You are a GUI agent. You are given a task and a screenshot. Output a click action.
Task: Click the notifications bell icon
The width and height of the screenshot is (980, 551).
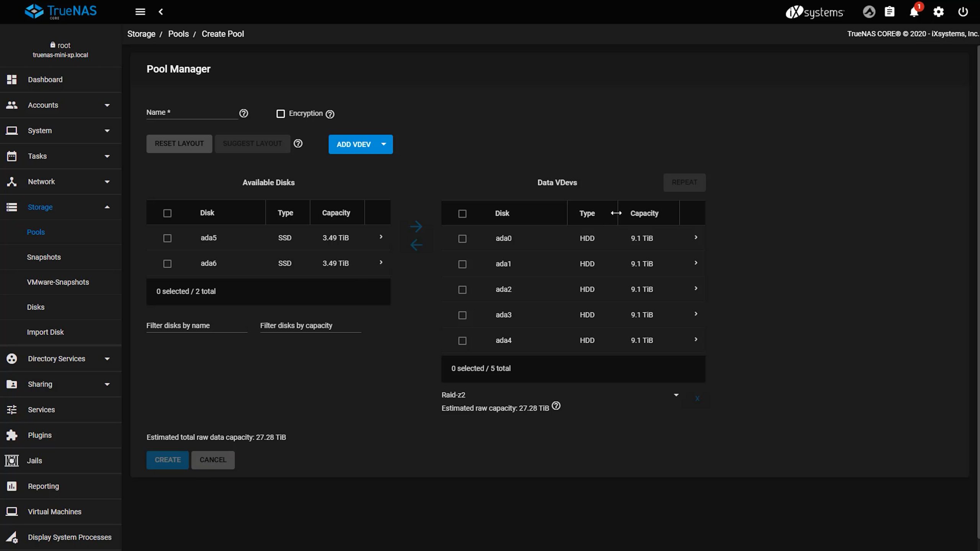(914, 12)
